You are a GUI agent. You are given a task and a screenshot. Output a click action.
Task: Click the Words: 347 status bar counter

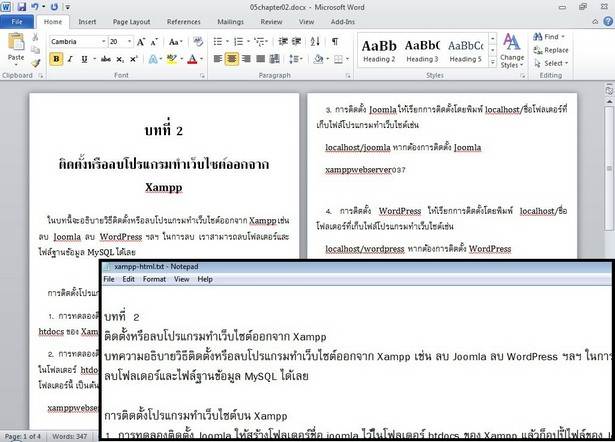tap(70, 437)
